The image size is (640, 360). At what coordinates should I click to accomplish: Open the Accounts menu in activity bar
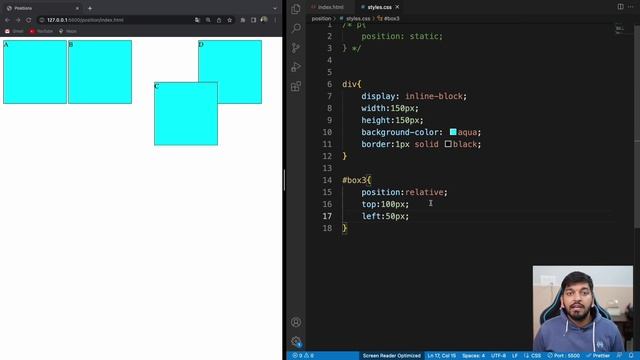click(x=296, y=322)
